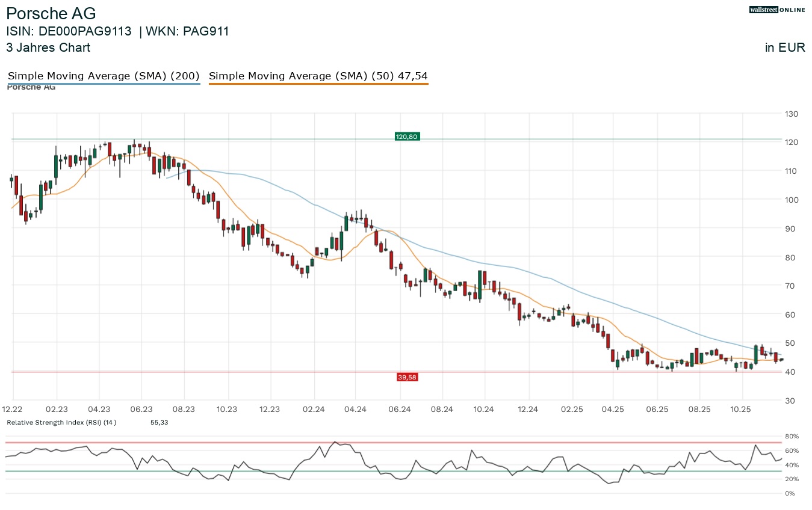Click the 'in EUR' currency label
This screenshot has width=812, height=510.
785,48
